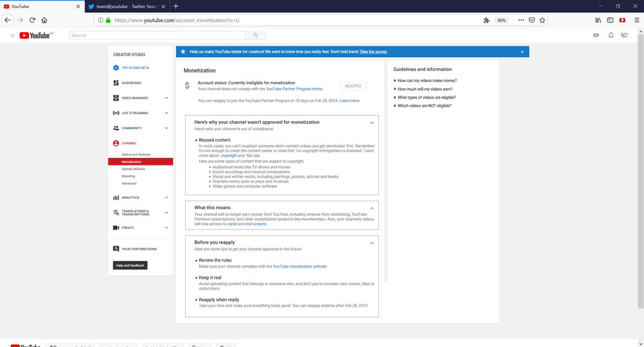The width and height of the screenshot is (644, 347).
Task: Click the site information icon in address bar
Action: (x=100, y=20)
